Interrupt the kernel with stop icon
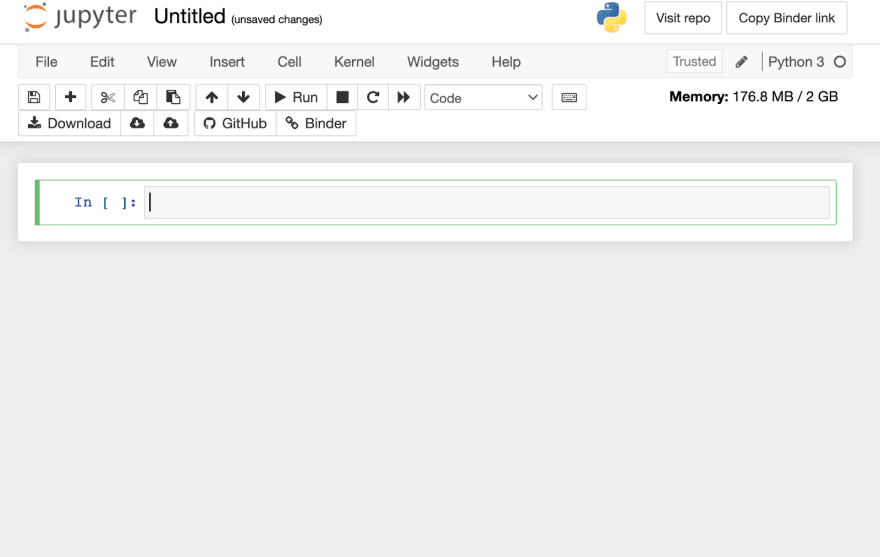The width and height of the screenshot is (880, 557). pos(342,97)
